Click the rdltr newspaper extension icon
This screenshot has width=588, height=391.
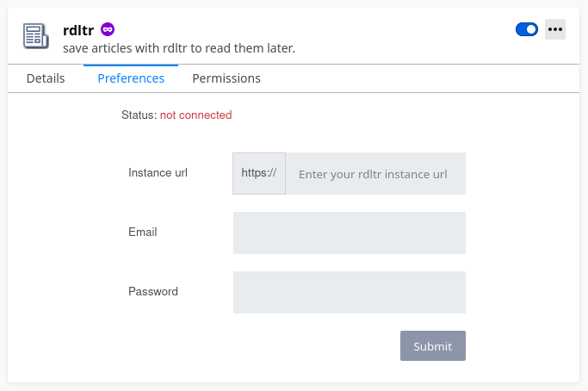pyautogui.click(x=35, y=36)
